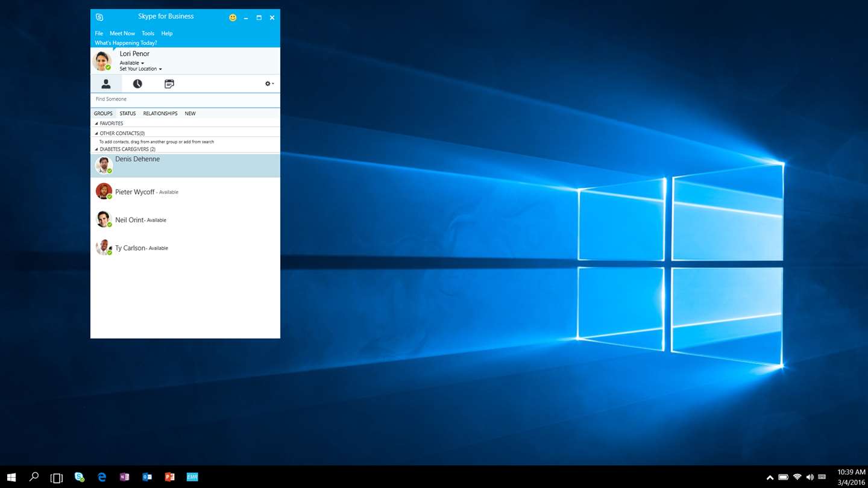Open the Options gear dropdown
Screen dimensions: 868x488
click(269, 84)
